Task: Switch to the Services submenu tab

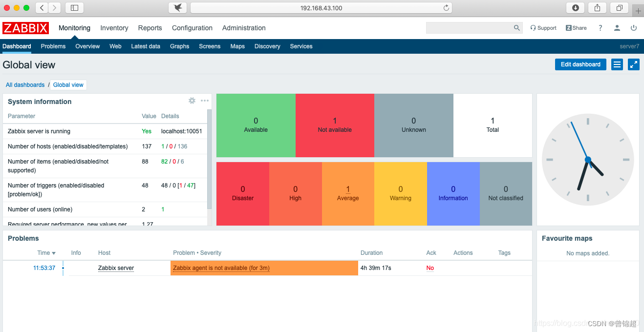Action: tap(301, 46)
